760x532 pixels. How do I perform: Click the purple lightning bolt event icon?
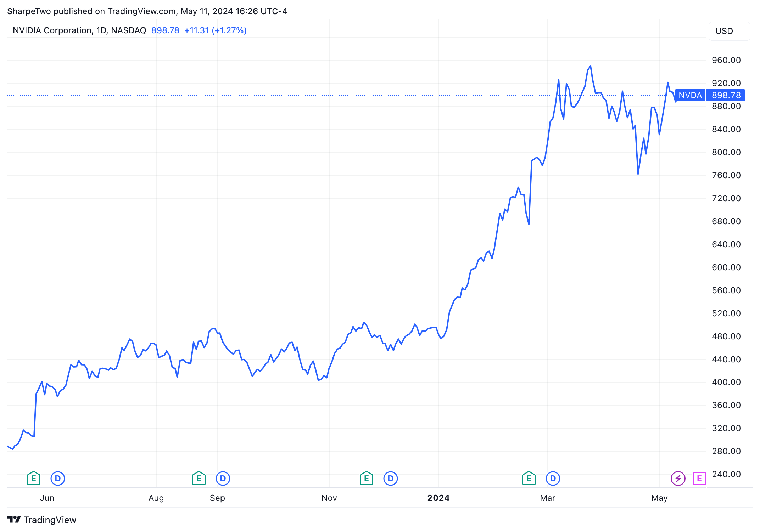point(678,479)
